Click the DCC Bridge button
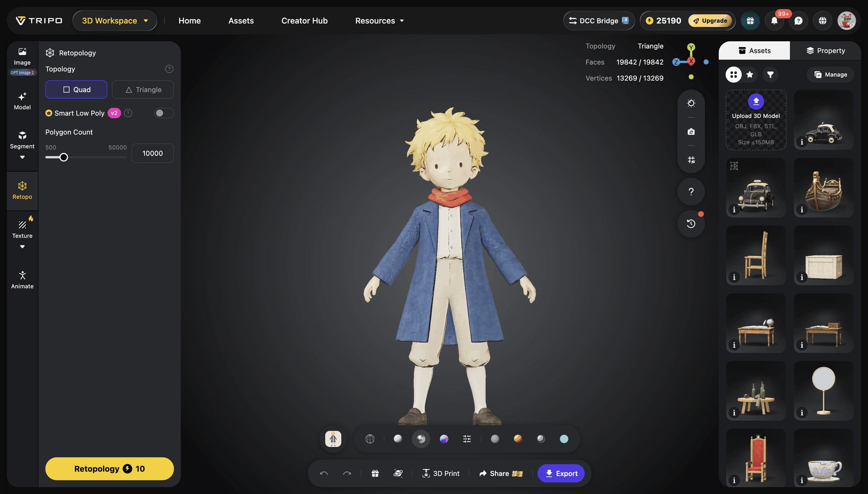868x494 pixels. click(x=599, y=21)
